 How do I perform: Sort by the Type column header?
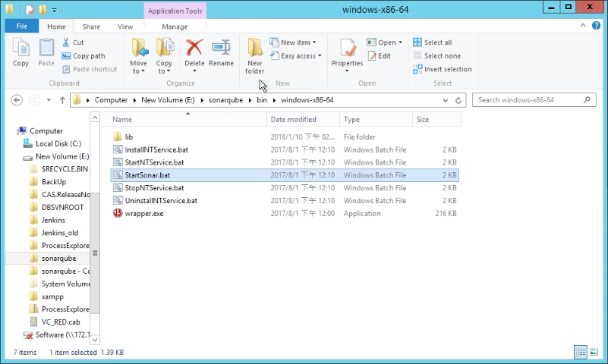[x=376, y=119]
